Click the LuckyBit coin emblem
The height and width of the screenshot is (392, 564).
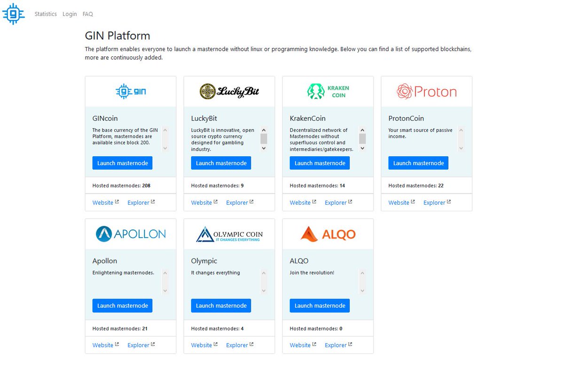[x=229, y=91]
